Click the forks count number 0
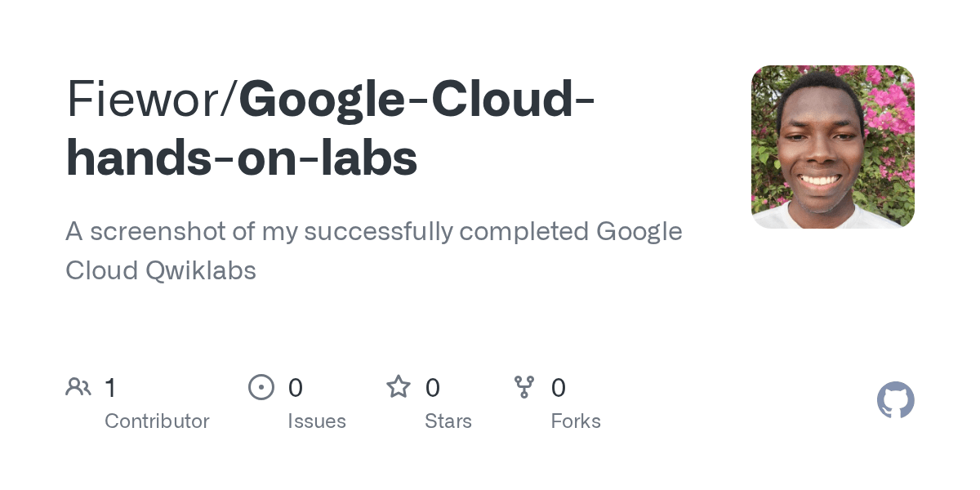 tap(559, 388)
